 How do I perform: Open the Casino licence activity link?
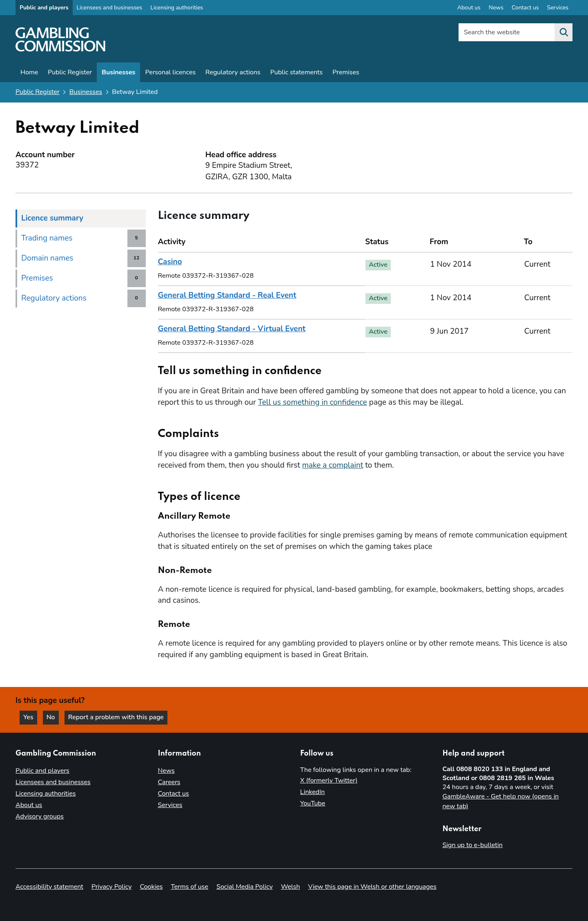pos(170,262)
